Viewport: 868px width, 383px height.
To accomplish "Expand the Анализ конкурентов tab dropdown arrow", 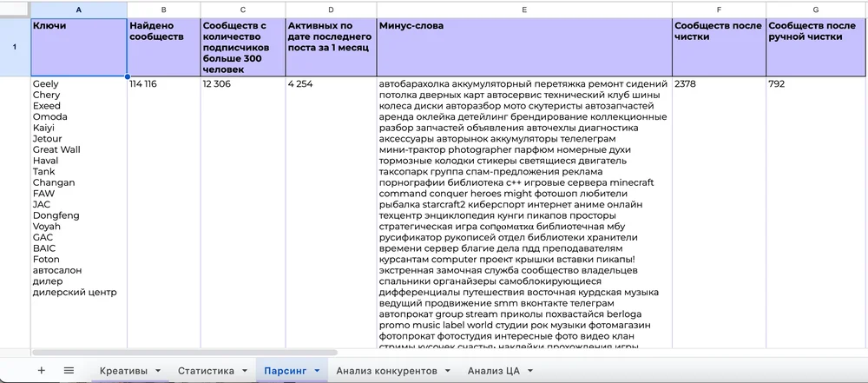I will [448, 371].
